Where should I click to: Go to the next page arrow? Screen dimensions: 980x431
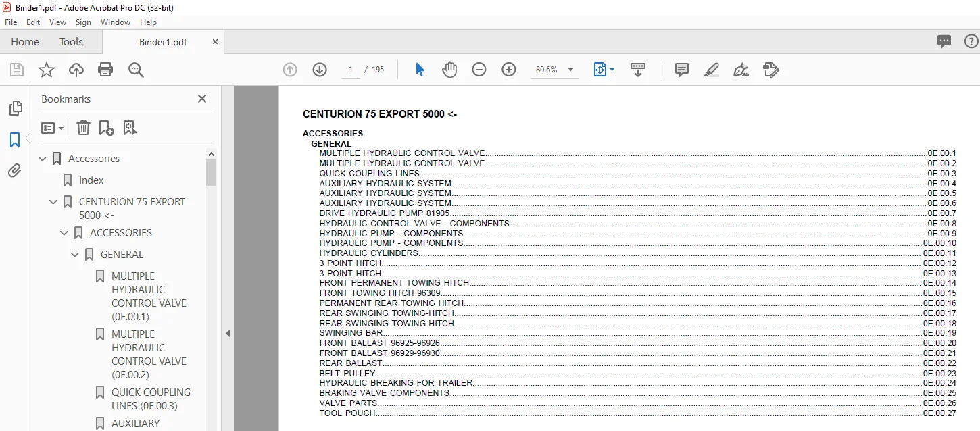320,70
